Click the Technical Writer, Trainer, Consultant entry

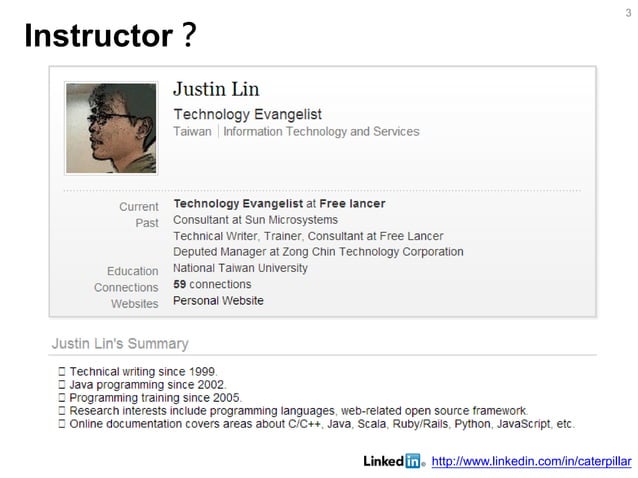click(308, 236)
